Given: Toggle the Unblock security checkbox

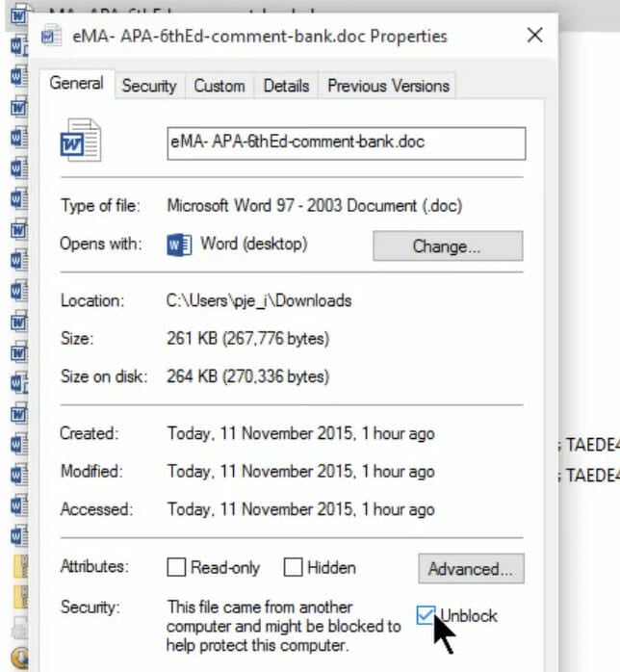Looking at the screenshot, I should click(x=426, y=615).
